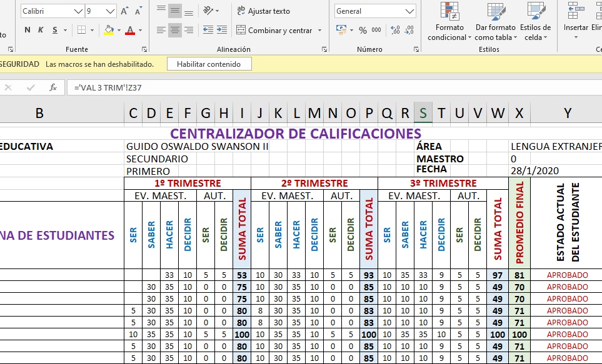The image size is (602, 364).
Task: Increase font size with the larger A icon
Action: [124, 11]
